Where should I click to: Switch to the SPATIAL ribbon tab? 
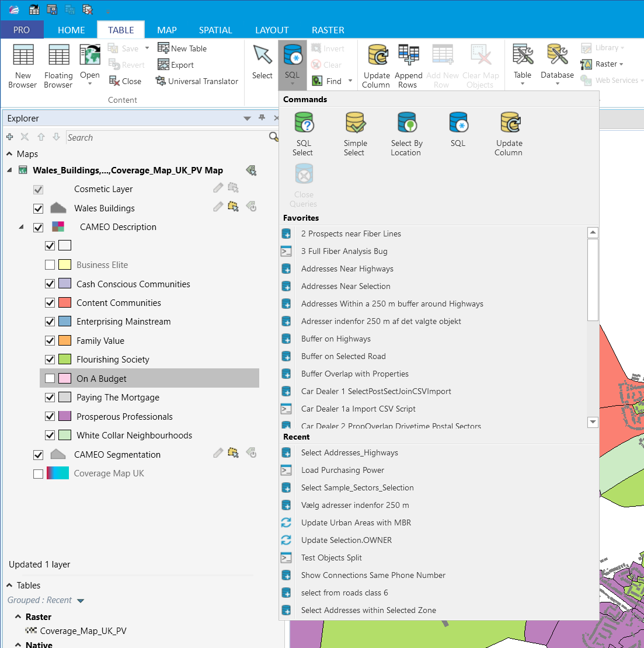[215, 30]
